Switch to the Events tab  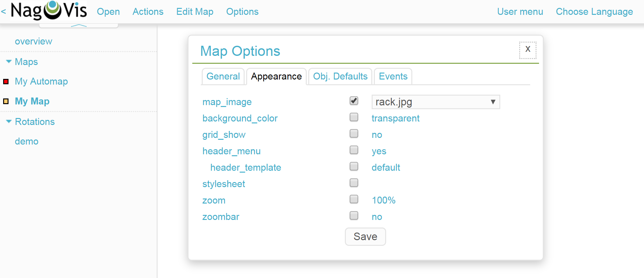coord(393,76)
